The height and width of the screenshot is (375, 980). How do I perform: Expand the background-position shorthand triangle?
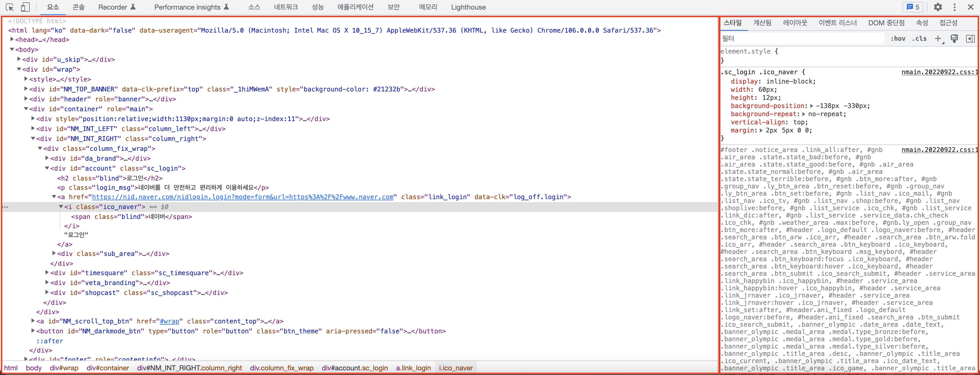[x=811, y=106]
